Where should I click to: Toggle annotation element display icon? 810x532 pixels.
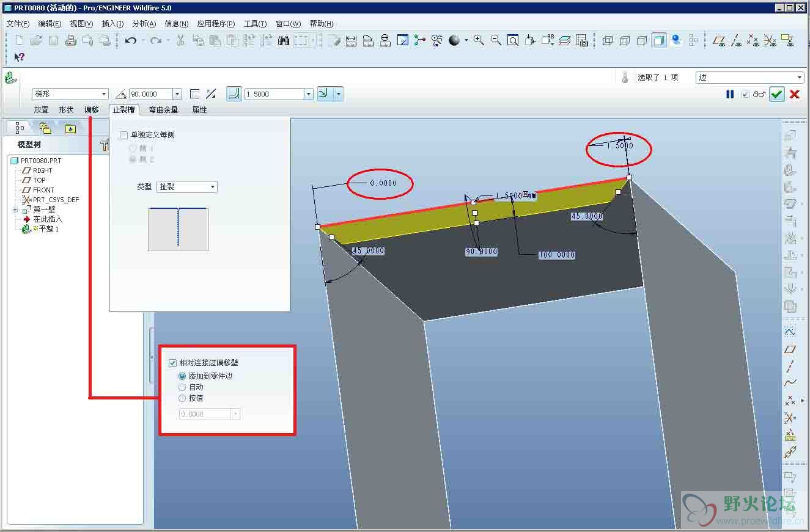[787, 41]
